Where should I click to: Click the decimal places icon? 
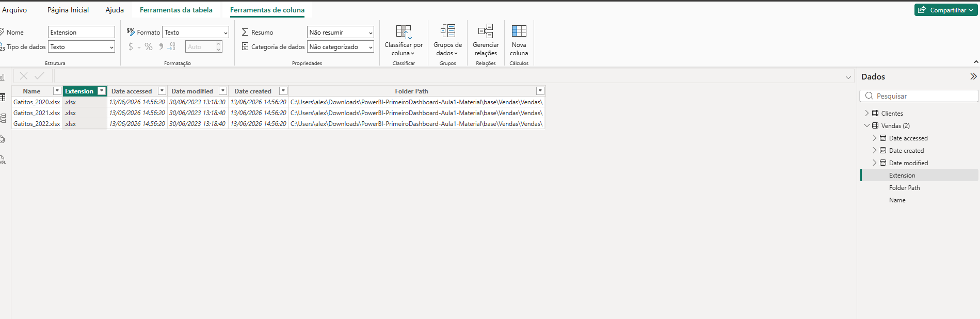click(172, 47)
